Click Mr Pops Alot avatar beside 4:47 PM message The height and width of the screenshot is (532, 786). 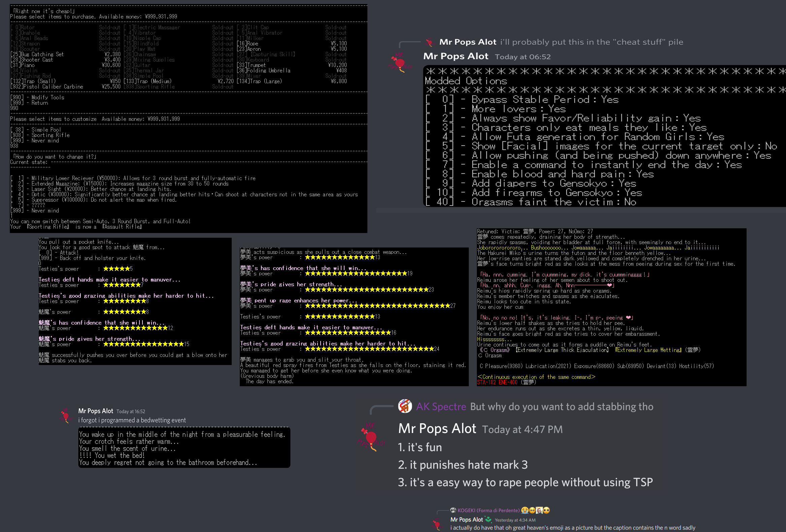point(371,437)
